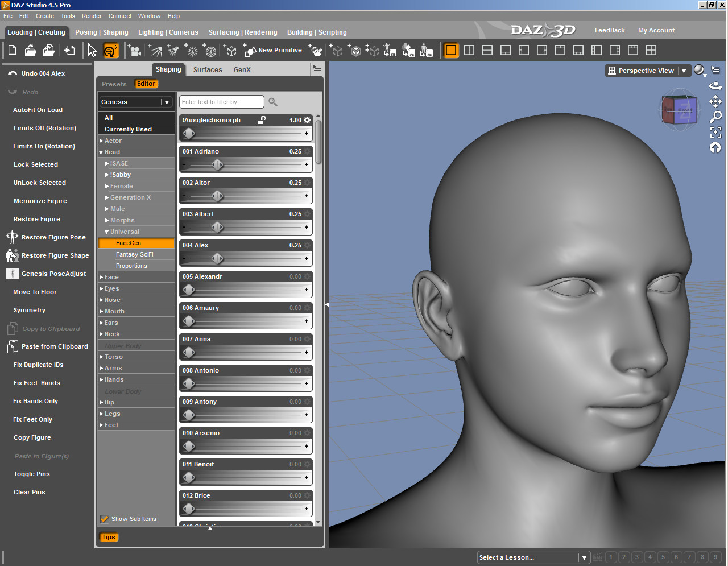Open the Render menu
Viewport: 728px width, 566px height.
tap(92, 16)
